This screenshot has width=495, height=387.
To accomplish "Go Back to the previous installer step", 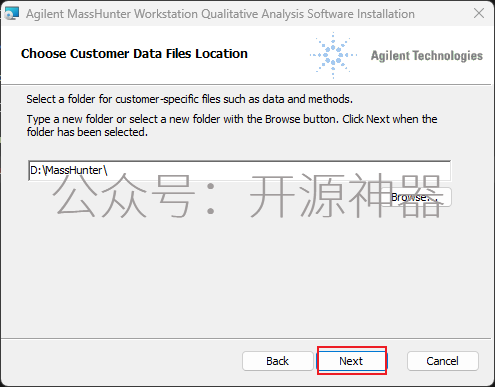I will tap(277, 361).
